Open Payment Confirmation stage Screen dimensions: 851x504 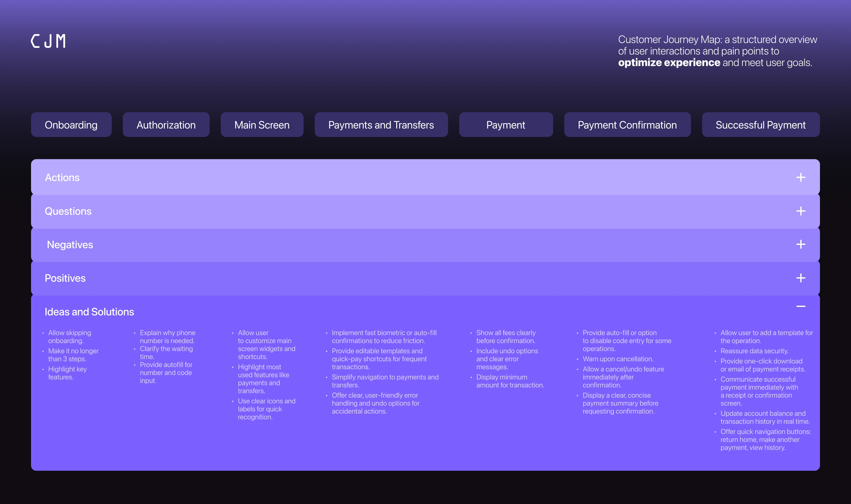(x=627, y=125)
